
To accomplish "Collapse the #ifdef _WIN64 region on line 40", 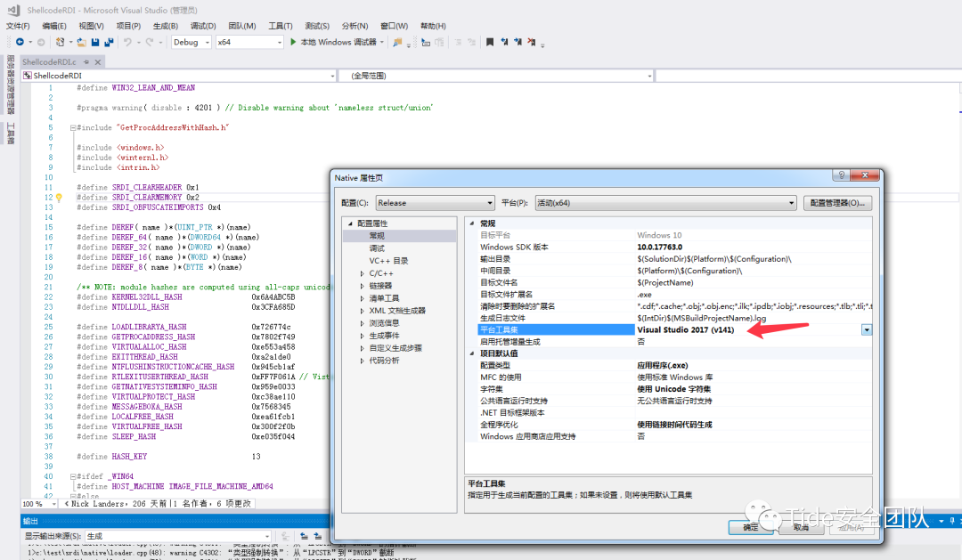I will [x=73, y=476].
